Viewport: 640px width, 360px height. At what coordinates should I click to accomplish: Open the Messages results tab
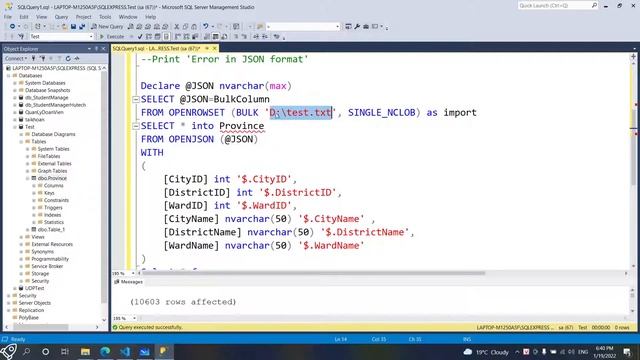[x=129, y=282]
